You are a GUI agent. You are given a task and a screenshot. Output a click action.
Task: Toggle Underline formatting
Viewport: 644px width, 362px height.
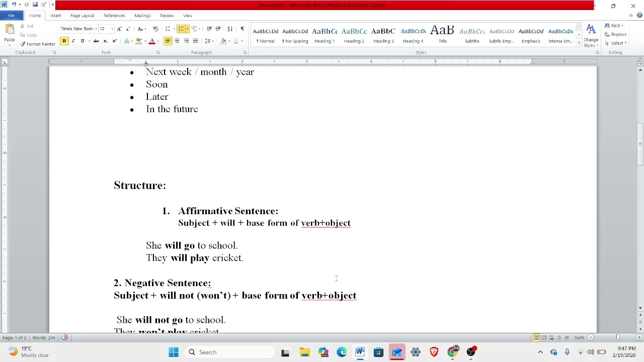(x=83, y=41)
